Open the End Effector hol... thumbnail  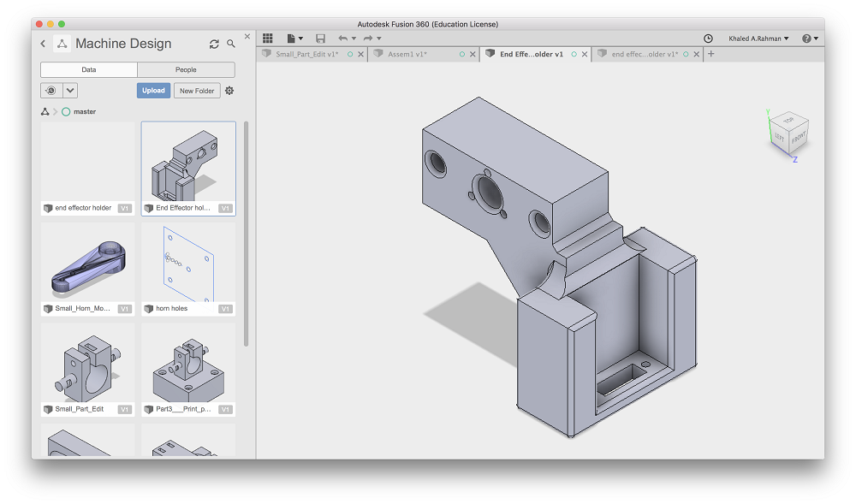[188, 169]
